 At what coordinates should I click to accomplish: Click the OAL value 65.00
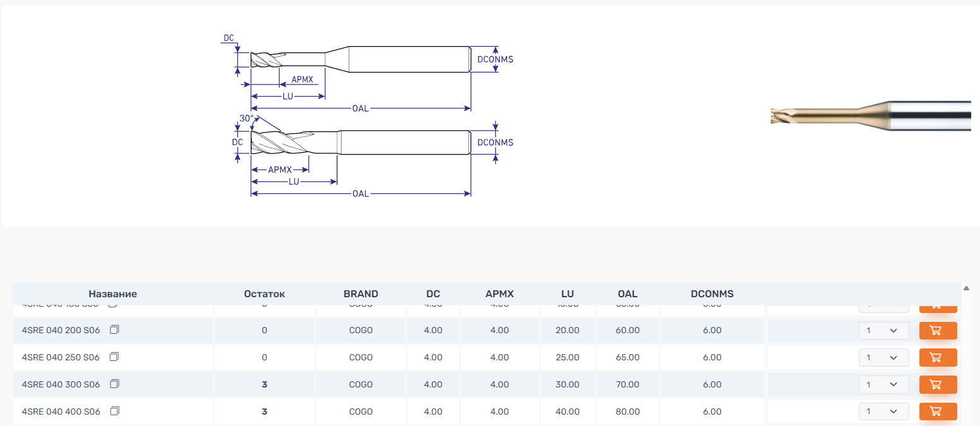[628, 358]
